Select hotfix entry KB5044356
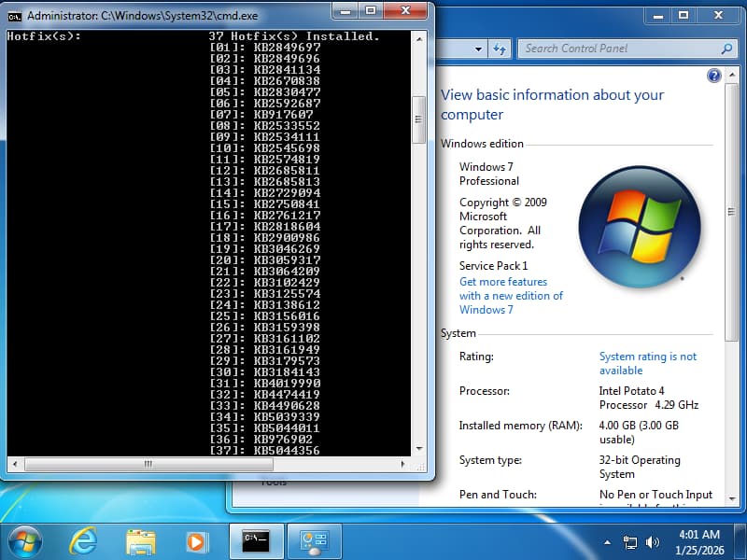Screen dimensions: 747x560 287,451
